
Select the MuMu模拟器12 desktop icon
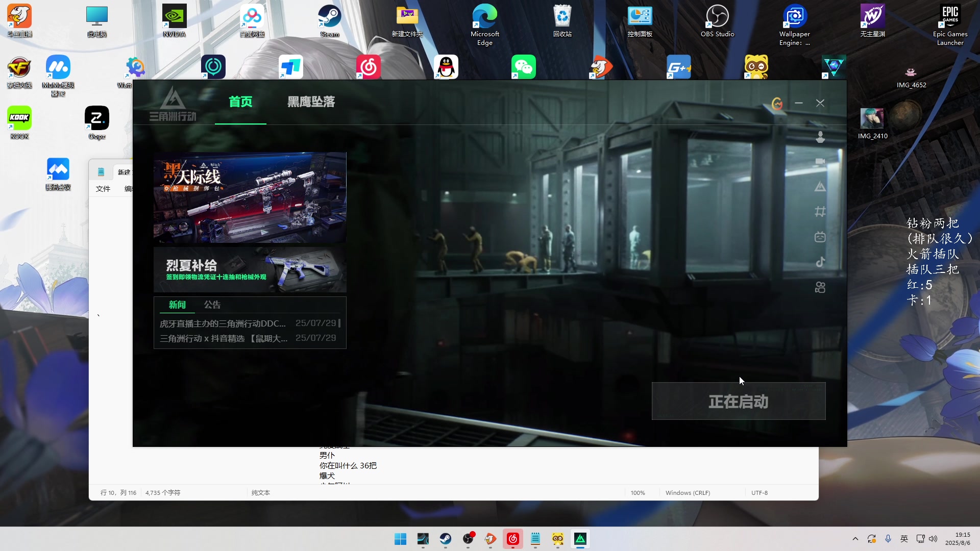(x=58, y=76)
